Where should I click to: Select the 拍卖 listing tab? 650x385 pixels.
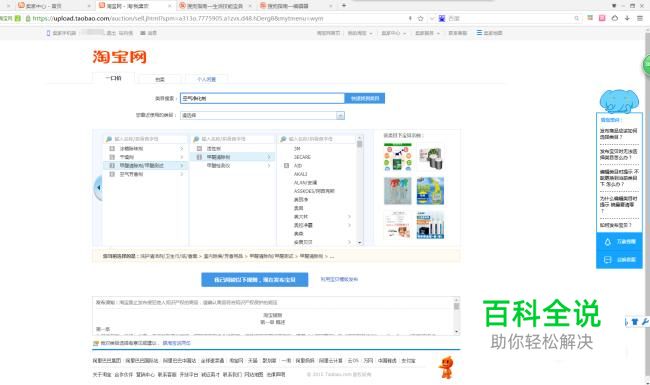[160, 79]
